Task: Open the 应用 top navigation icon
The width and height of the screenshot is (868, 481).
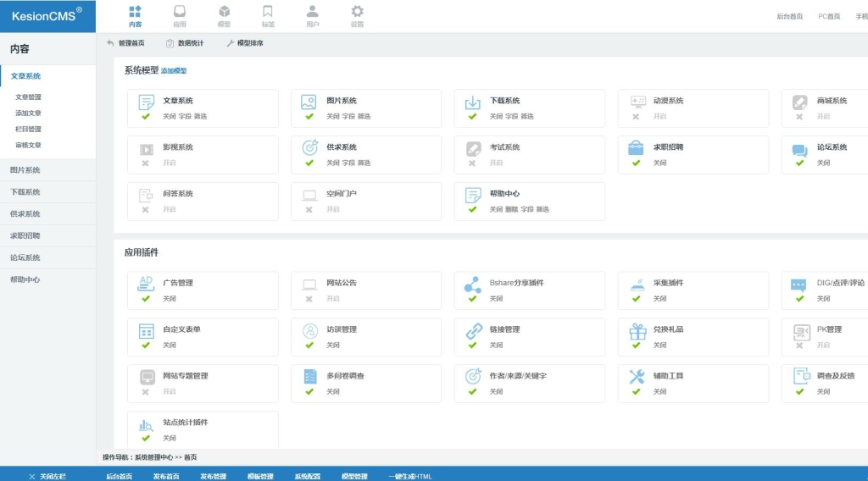Action: click(180, 12)
